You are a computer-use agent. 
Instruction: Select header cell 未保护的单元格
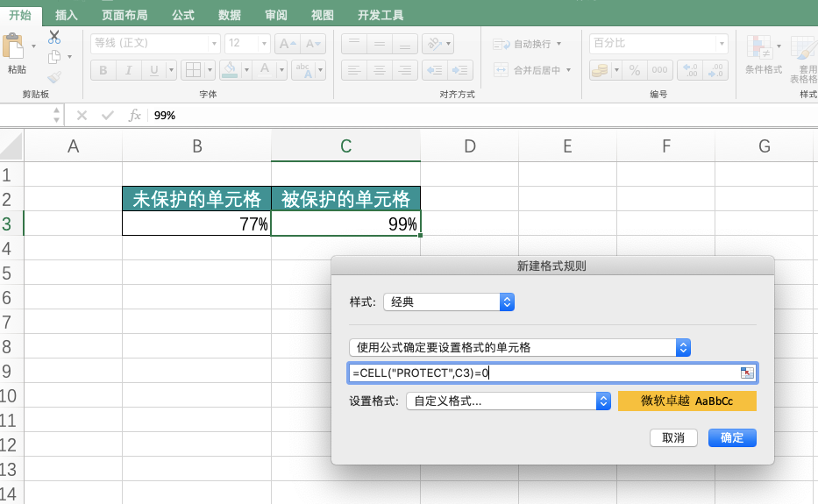(196, 199)
